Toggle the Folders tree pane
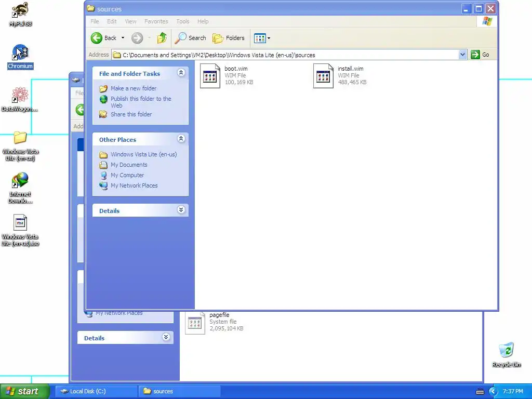 coord(229,38)
